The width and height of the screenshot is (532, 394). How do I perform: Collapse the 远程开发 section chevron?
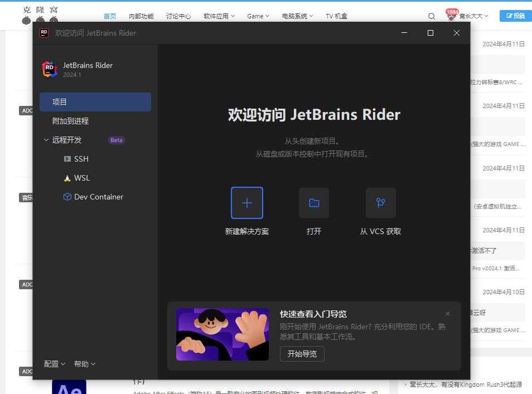(x=46, y=140)
